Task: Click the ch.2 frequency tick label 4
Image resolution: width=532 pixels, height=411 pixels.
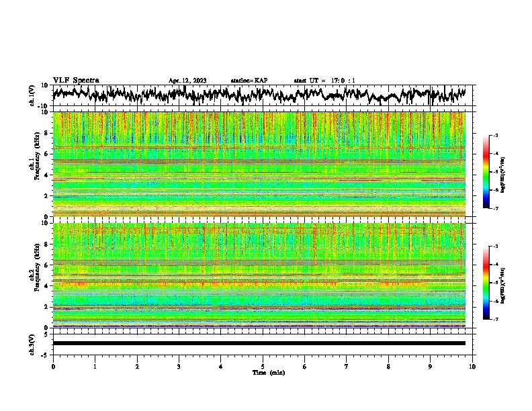Action: tap(47, 286)
